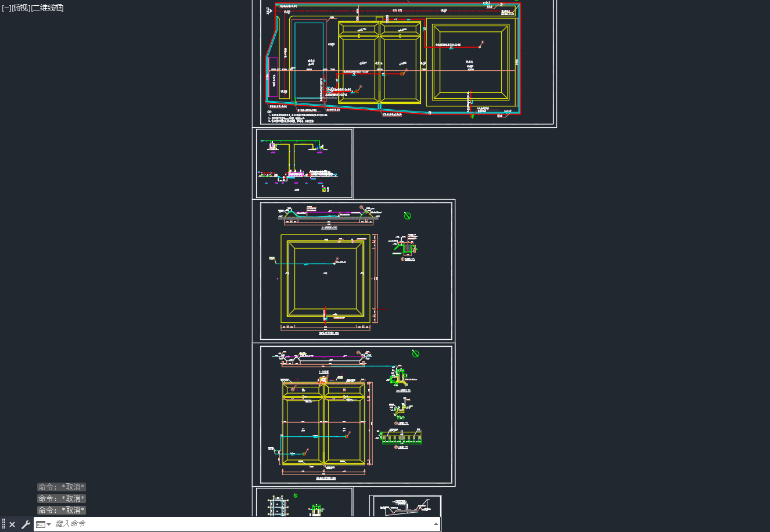Viewport: 770px width, 532px height.
Task: Open the [-] viewport controls menu
Action: tap(6, 8)
